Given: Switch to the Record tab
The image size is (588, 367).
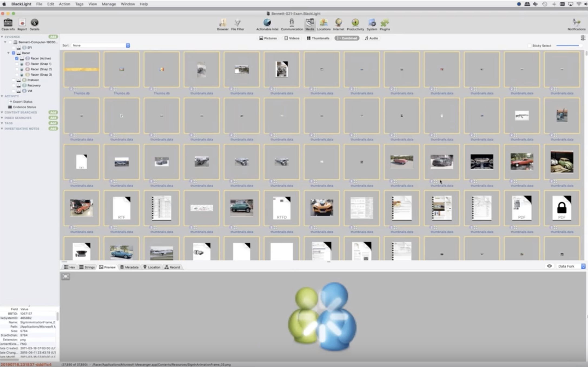Looking at the screenshot, I should (172, 267).
